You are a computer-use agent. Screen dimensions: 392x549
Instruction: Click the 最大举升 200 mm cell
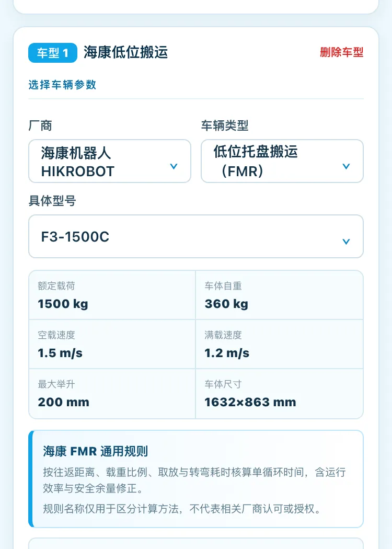click(112, 394)
